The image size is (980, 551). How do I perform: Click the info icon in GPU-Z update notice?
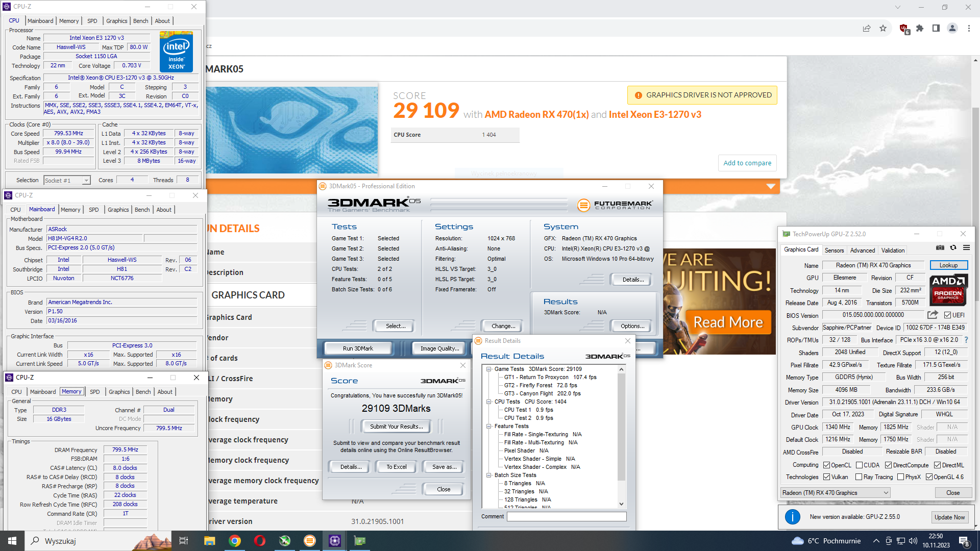coord(792,517)
